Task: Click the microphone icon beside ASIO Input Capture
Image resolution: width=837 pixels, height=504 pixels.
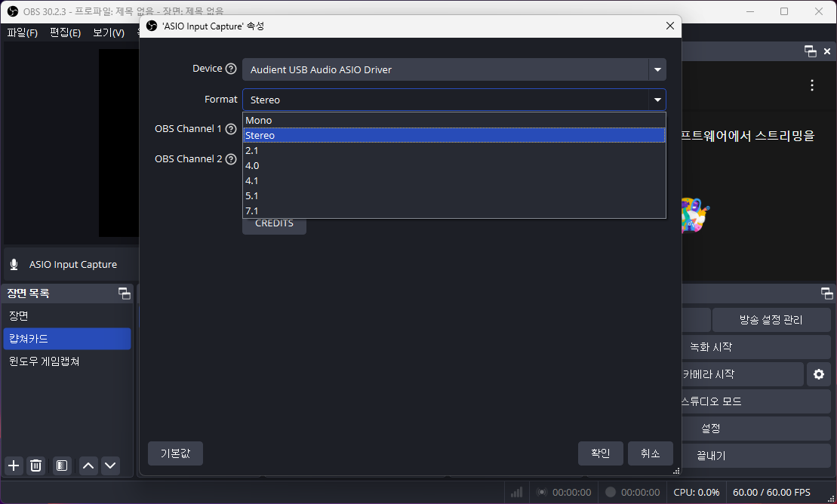Action: (14, 264)
